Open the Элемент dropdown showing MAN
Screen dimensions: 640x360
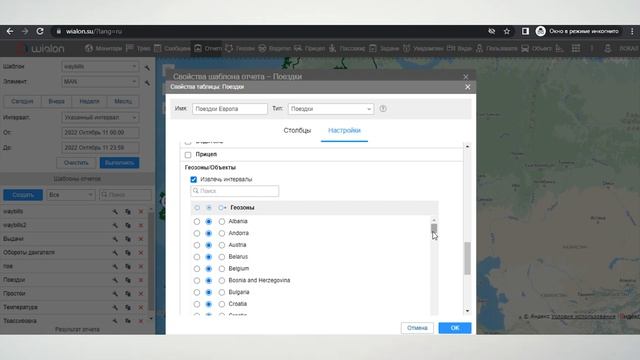pyautogui.click(x=100, y=82)
